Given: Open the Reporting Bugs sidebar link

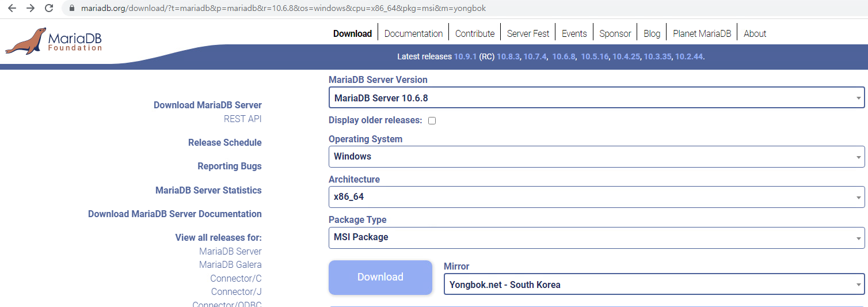Looking at the screenshot, I should pos(230,166).
